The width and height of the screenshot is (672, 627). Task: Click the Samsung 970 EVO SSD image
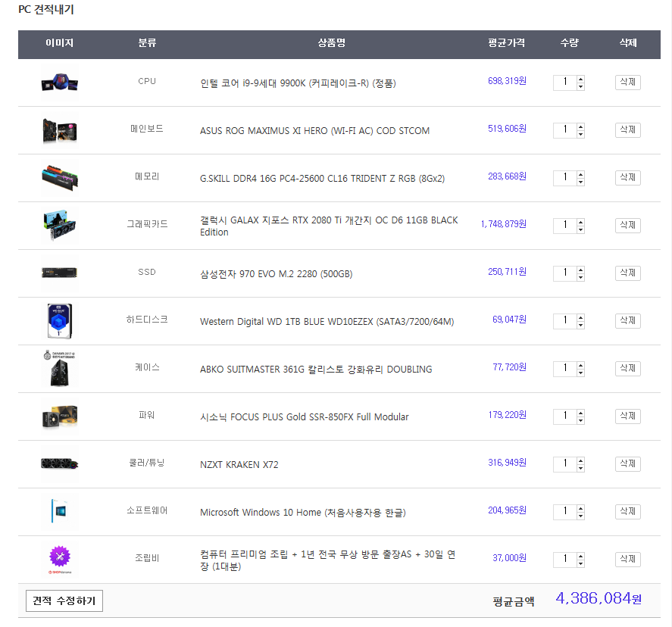pos(60,273)
